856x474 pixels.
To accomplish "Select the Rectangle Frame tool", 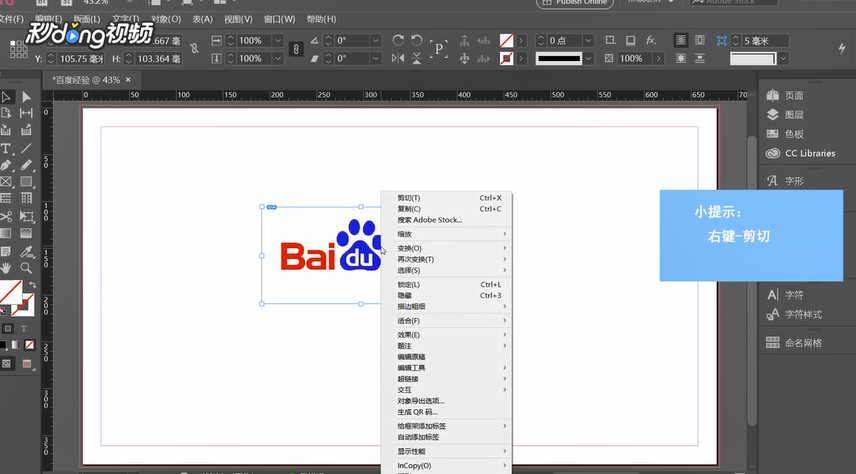I will (6, 182).
